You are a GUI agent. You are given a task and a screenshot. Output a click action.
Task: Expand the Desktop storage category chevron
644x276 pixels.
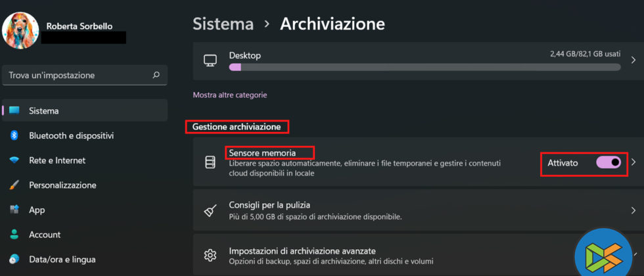coord(633,60)
